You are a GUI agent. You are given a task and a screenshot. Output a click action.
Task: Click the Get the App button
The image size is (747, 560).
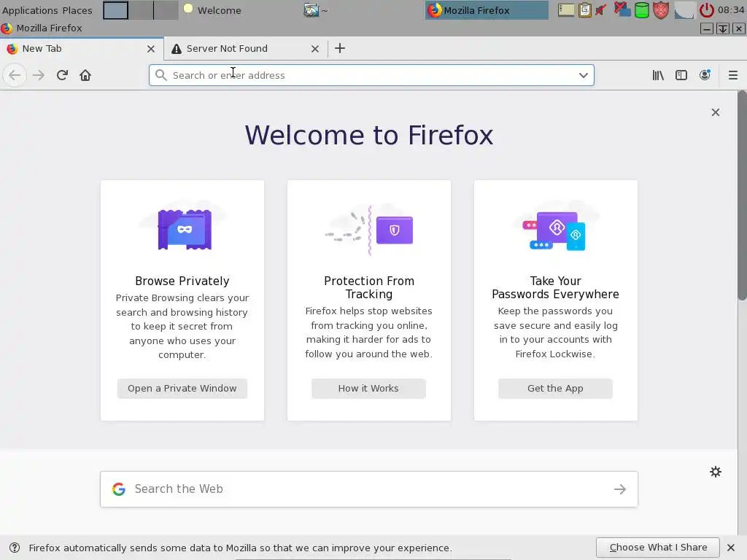555,388
